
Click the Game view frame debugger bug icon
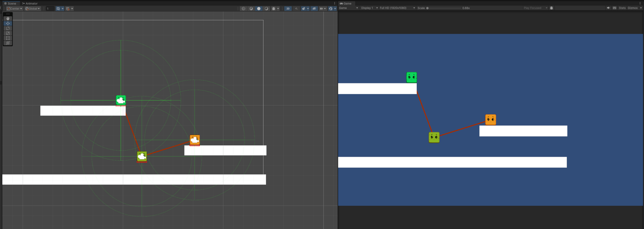551,8
